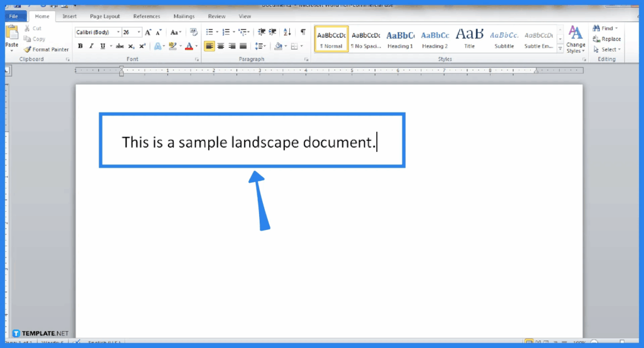Toggle align text right
644x348 pixels.
coord(232,46)
